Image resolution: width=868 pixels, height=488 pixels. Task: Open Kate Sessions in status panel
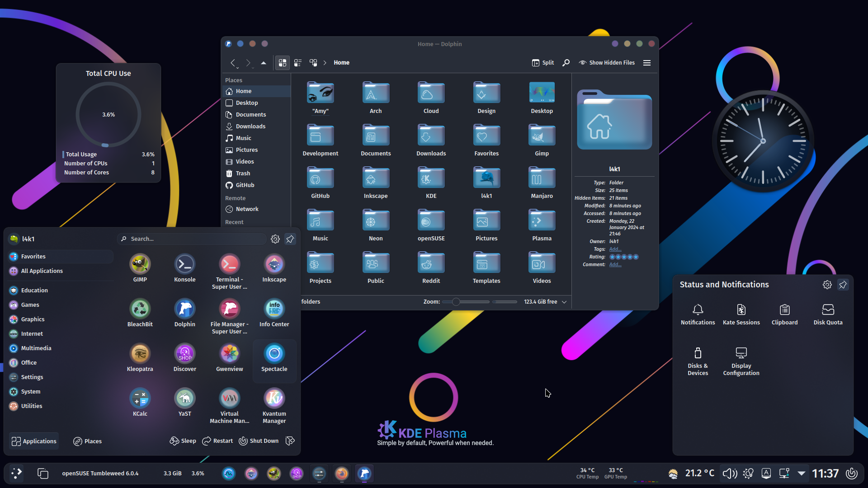click(x=741, y=314)
